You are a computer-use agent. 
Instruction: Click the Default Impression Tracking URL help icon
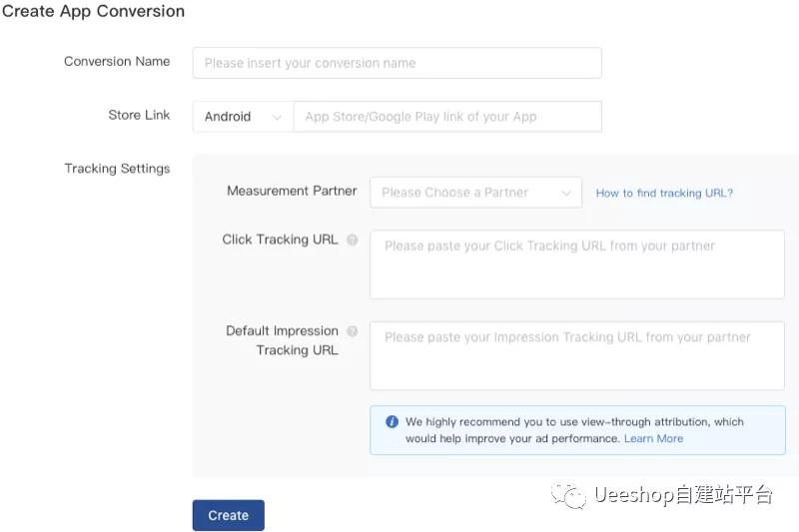click(352, 331)
